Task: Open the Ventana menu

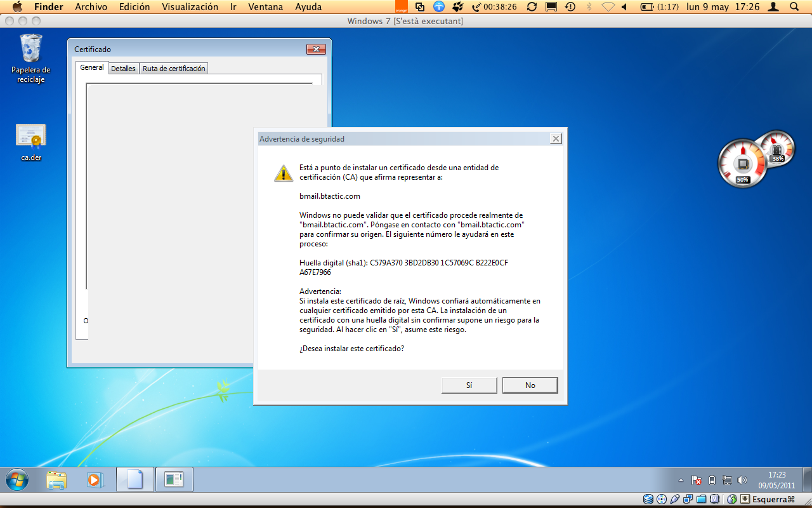Action: [266, 7]
